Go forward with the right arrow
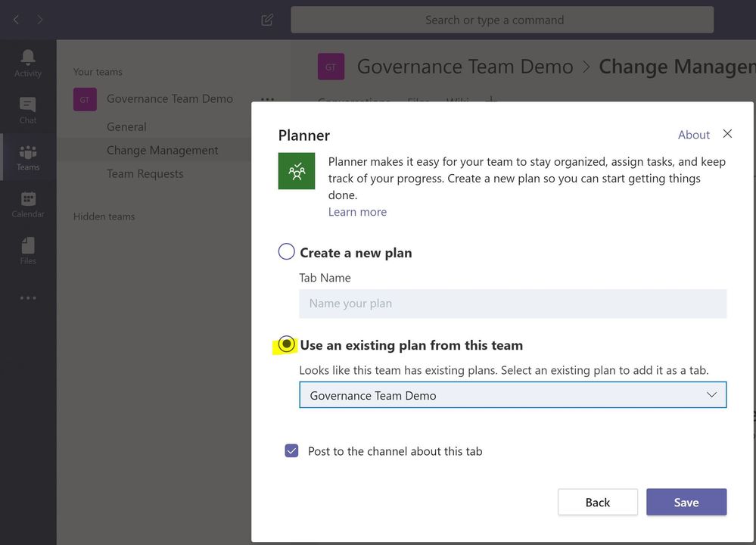 click(x=40, y=20)
